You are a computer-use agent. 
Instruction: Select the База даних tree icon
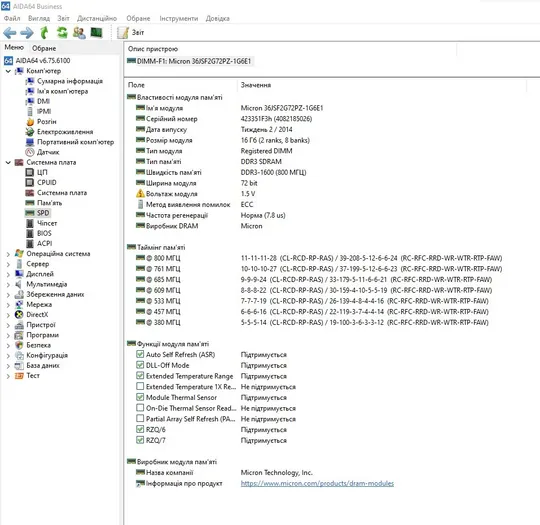[x=19, y=366]
